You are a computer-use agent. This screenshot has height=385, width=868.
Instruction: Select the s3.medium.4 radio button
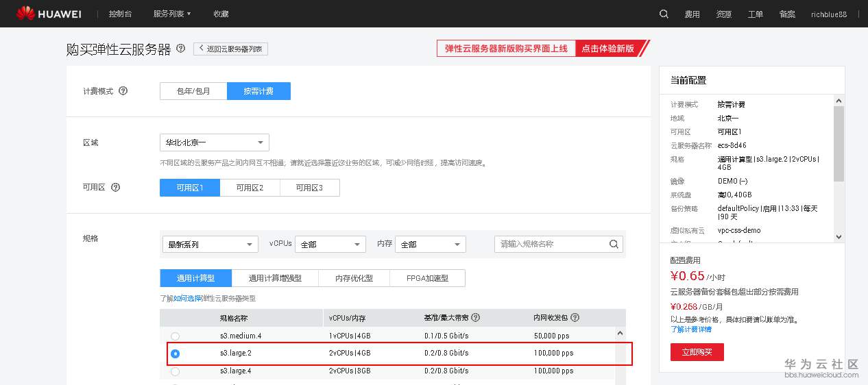(x=176, y=336)
